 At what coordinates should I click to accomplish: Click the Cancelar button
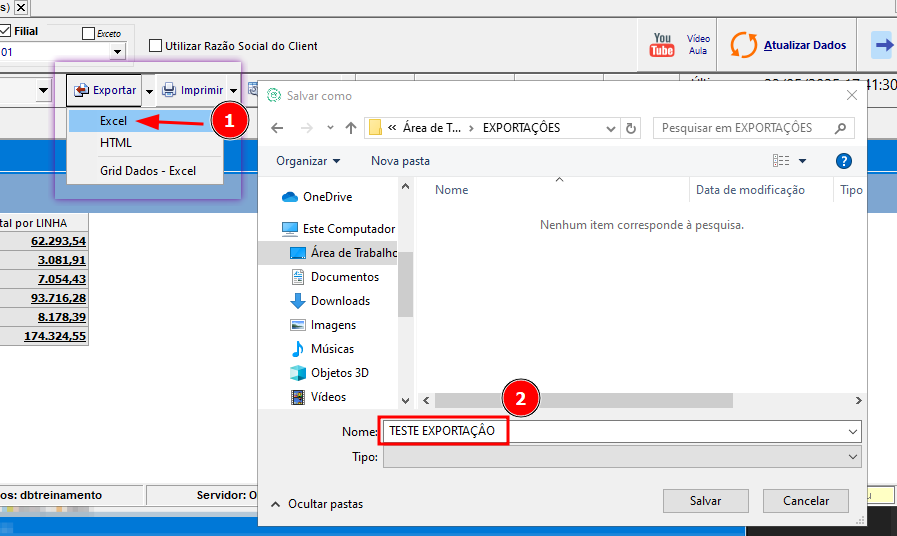pyautogui.click(x=805, y=501)
